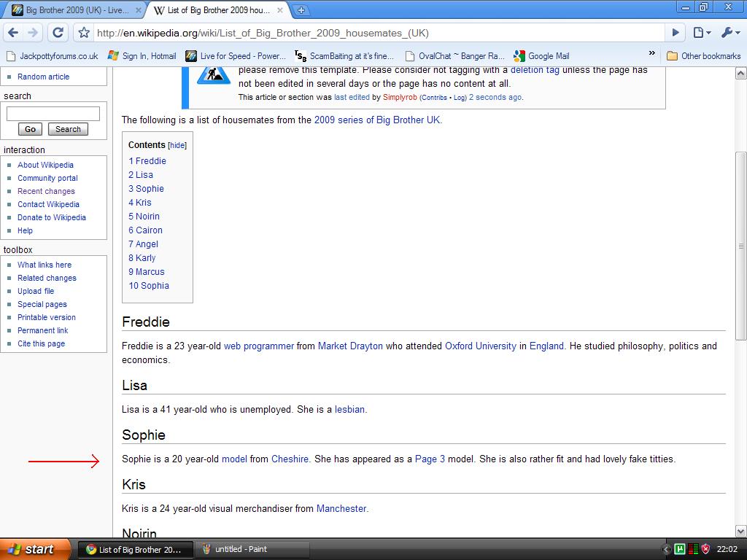Open the Simplyrob user link
The image size is (747, 560).
(x=400, y=97)
